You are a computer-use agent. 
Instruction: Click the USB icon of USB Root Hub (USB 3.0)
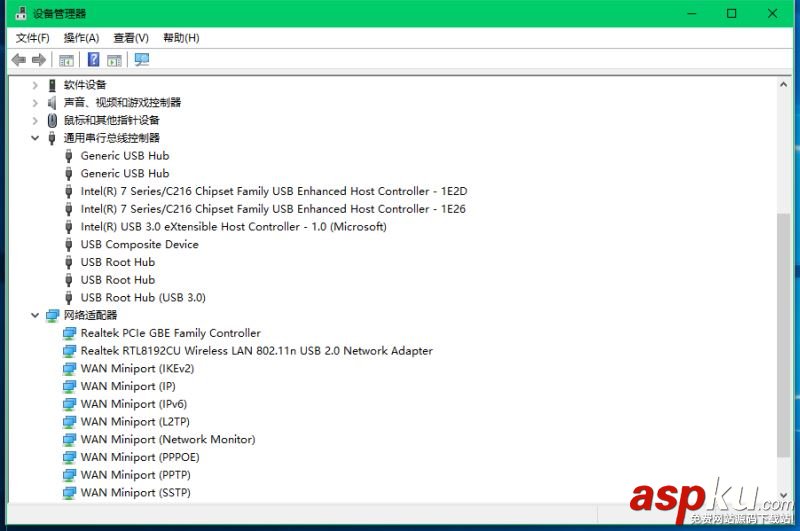pyautogui.click(x=69, y=298)
